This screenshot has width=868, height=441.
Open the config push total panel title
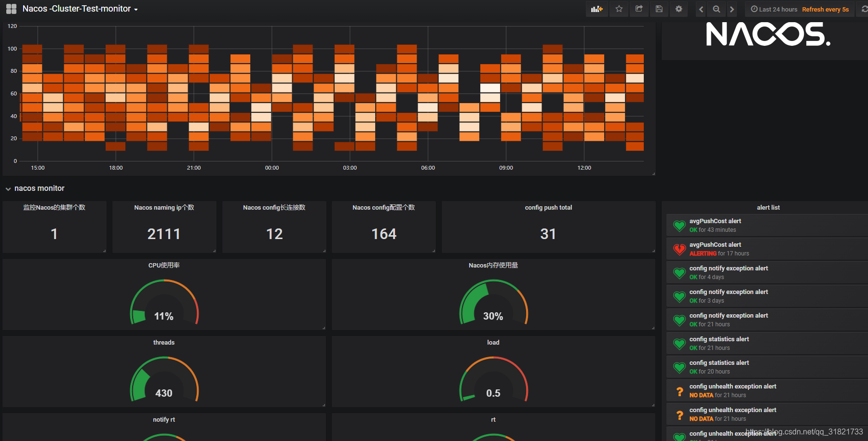tap(548, 207)
